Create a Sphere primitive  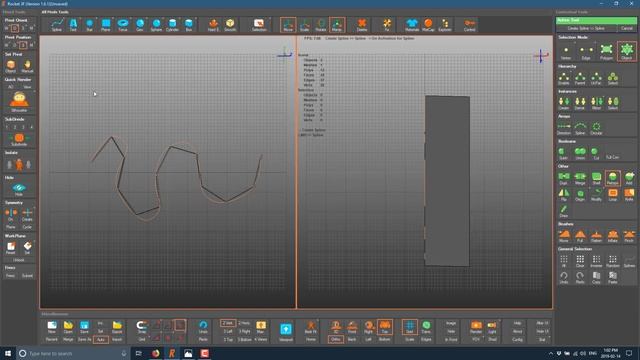point(156,24)
